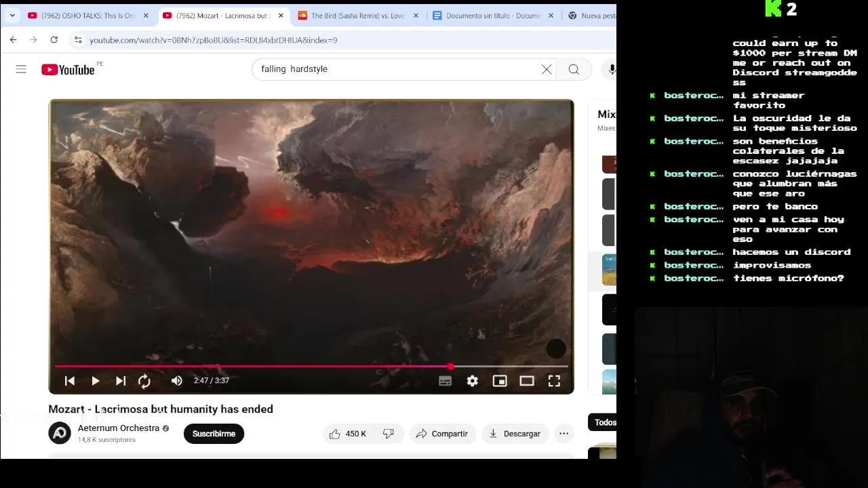Go to YouTube home via logo
Viewport: 868px width, 488px height.
pyautogui.click(x=68, y=69)
